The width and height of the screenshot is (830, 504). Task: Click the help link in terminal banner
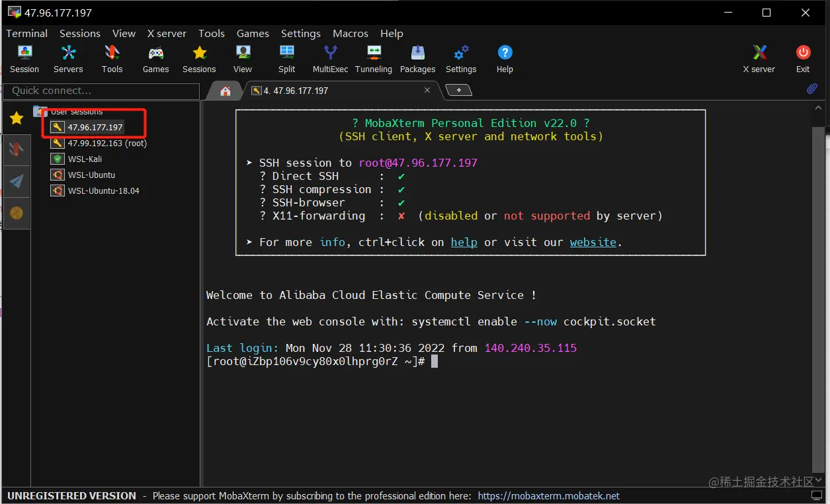(464, 242)
